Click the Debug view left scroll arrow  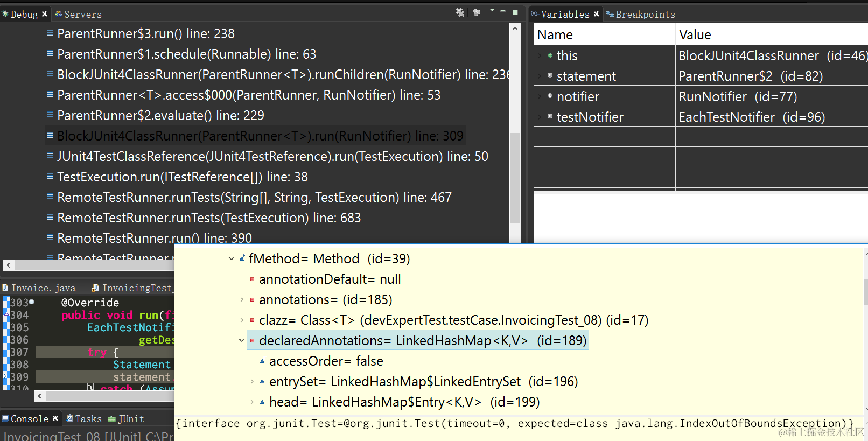[x=9, y=265]
